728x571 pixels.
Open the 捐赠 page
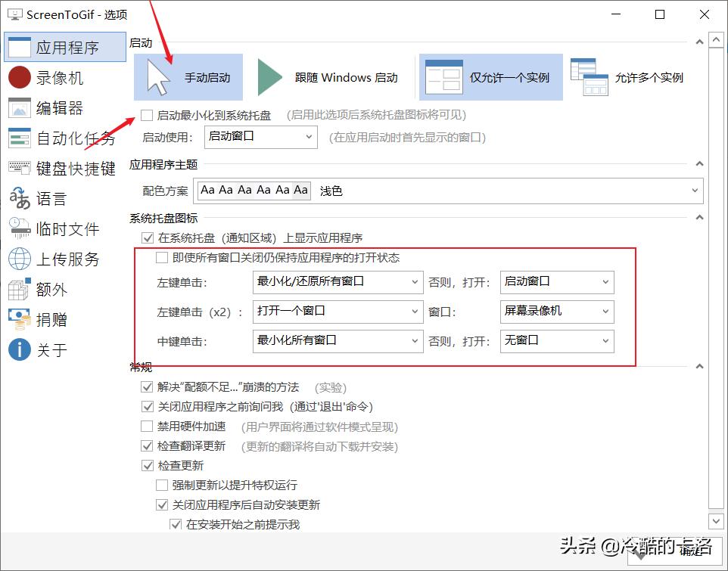tap(47, 319)
